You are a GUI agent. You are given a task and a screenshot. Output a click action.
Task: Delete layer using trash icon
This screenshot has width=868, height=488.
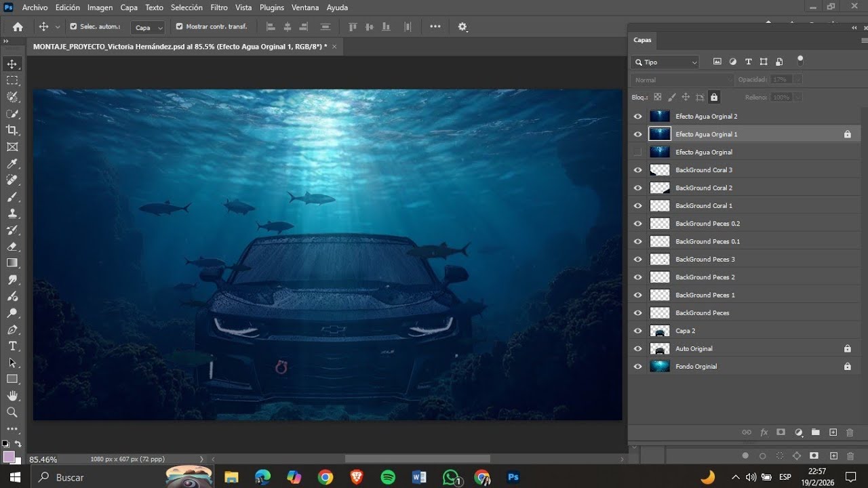[850, 432]
